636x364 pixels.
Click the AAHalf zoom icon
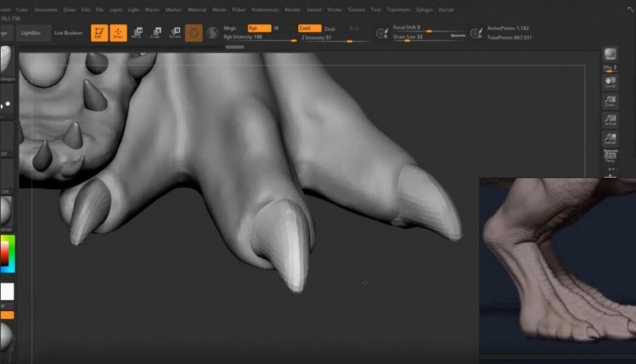coord(610,139)
